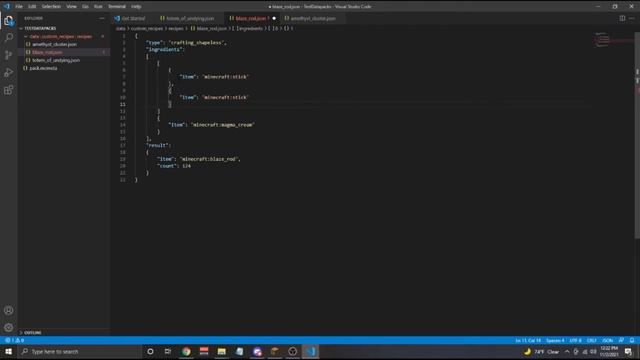This screenshot has width=640, height=360.
Task: Click the weather widget on taskbar
Action: (x=542, y=352)
